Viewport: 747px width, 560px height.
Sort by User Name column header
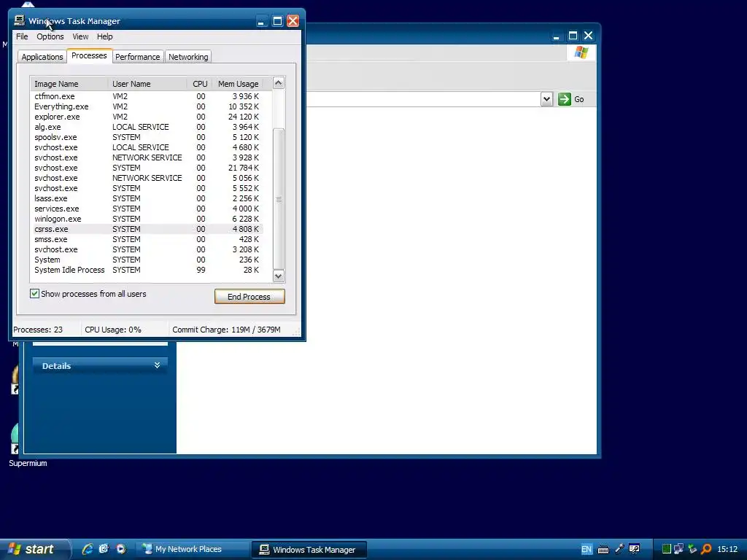pyautogui.click(x=147, y=84)
